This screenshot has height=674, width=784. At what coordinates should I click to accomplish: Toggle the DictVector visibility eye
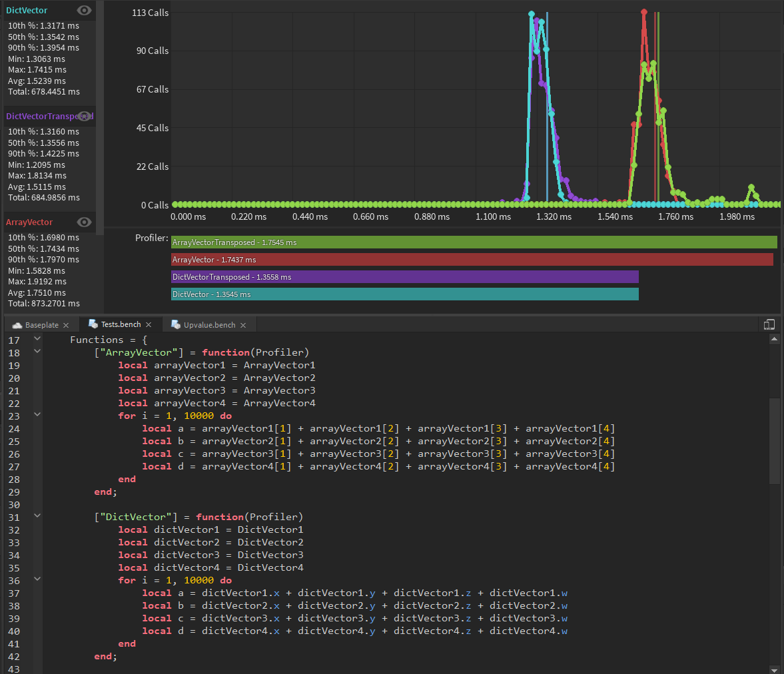click(84, 10)
